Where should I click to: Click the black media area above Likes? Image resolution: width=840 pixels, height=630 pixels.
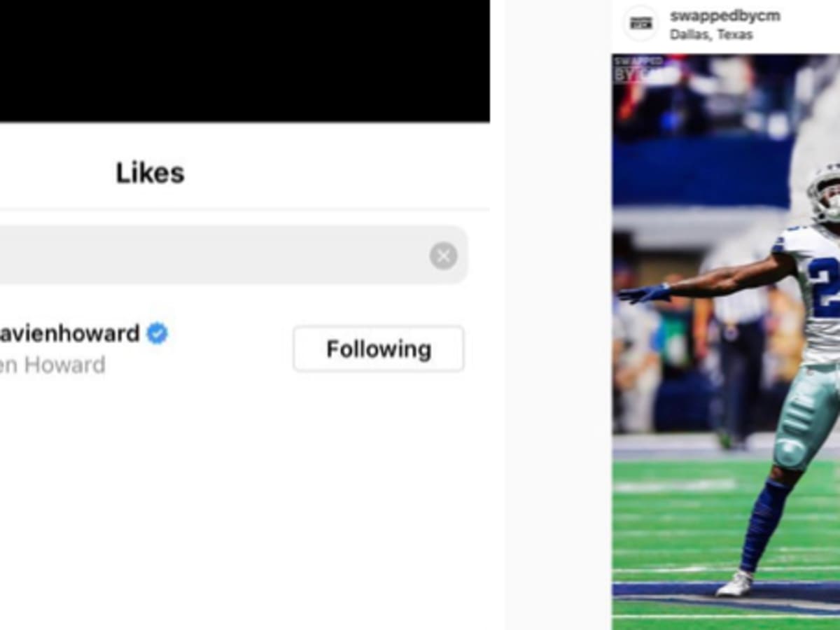click(x=244, y=61)
